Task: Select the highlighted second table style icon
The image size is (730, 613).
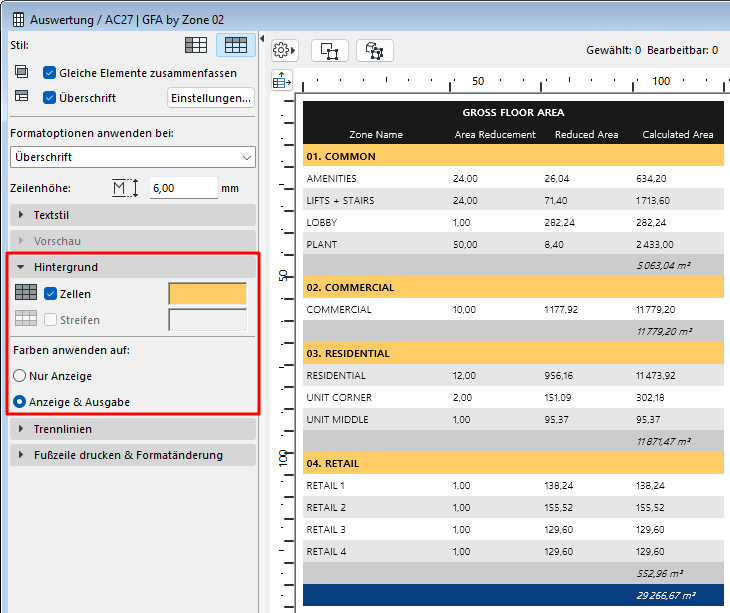Action: (235, 45)
